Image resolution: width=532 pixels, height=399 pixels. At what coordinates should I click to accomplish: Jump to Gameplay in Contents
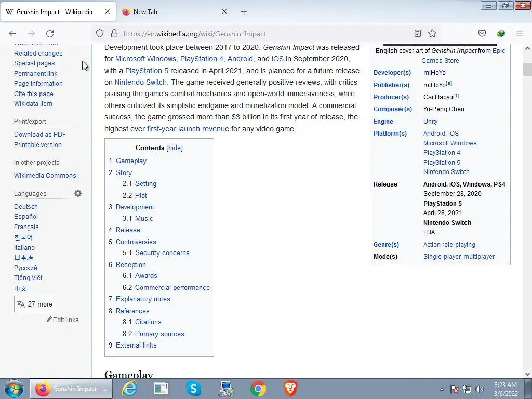point(131,161)
